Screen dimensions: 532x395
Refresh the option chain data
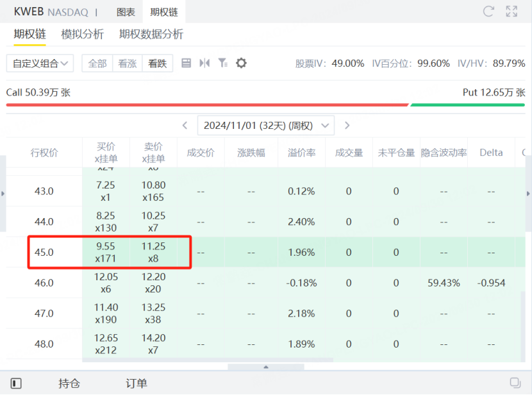click(488, 11)
